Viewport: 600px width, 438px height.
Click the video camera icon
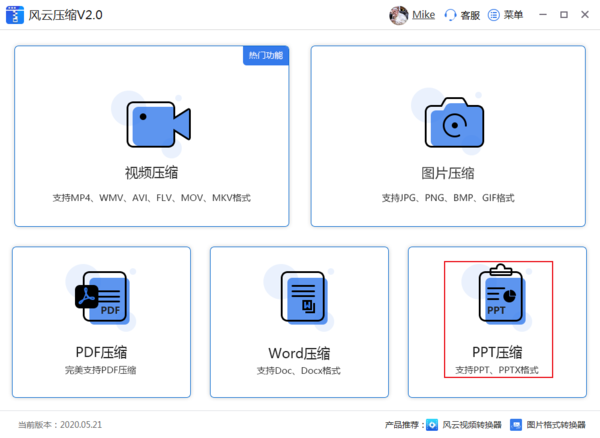159,124
